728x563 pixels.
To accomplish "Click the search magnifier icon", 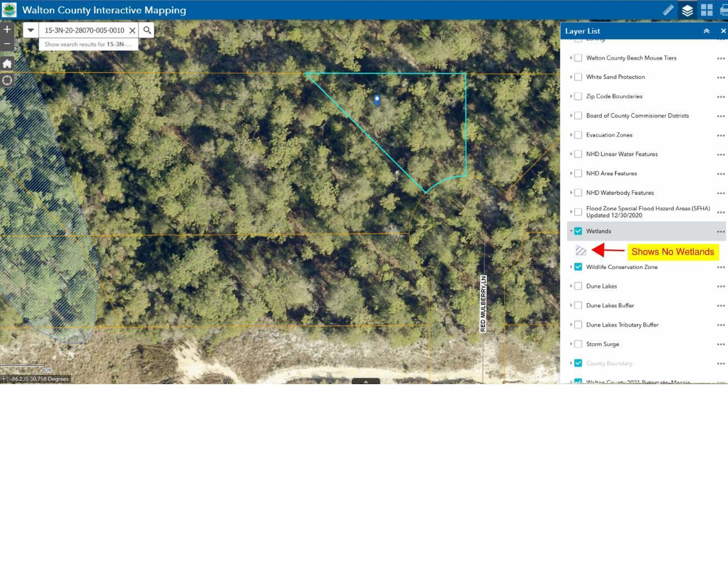I will (146, 30).
